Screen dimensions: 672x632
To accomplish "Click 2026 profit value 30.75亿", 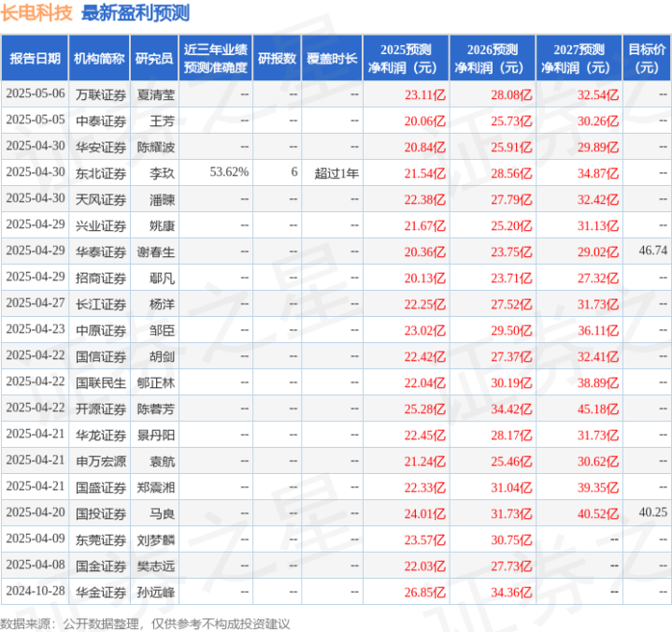I will point(511,539).
